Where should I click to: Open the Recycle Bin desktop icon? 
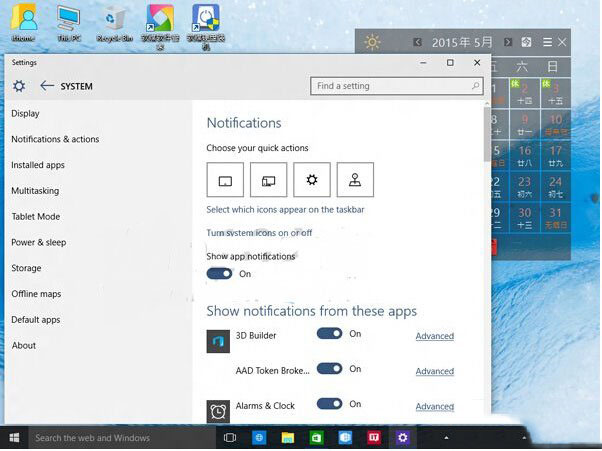click(114, 23)
